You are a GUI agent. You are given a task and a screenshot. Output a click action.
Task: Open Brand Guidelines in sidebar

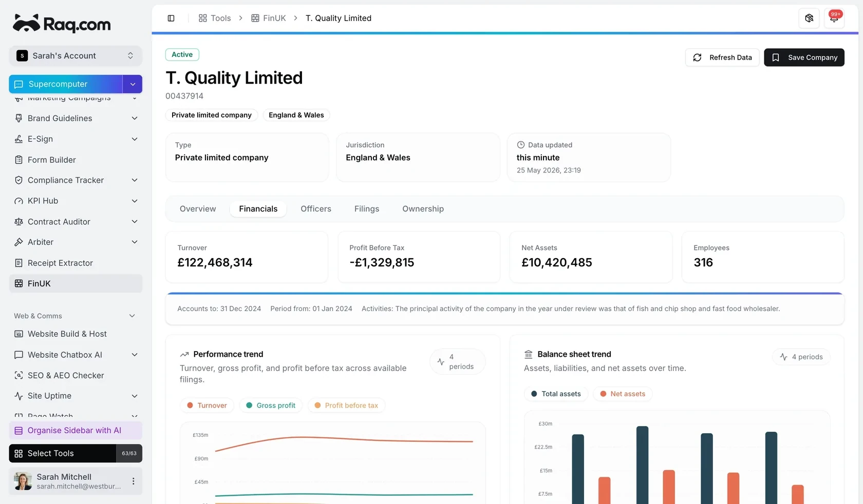click(x=76, y=118)
